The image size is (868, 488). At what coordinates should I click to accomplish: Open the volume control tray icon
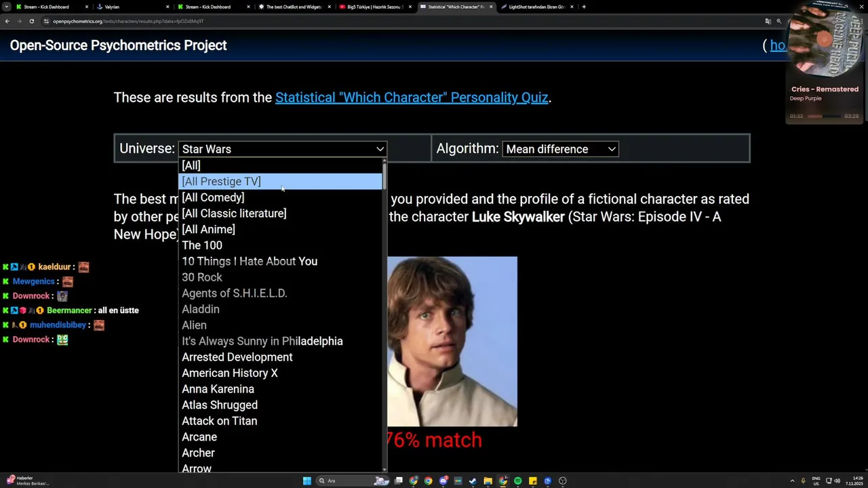point(837,481)
